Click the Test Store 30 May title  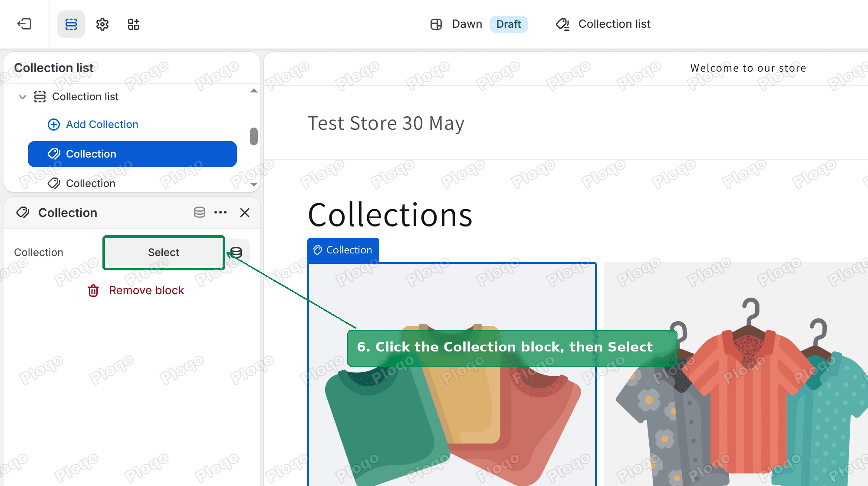[386, 123]
